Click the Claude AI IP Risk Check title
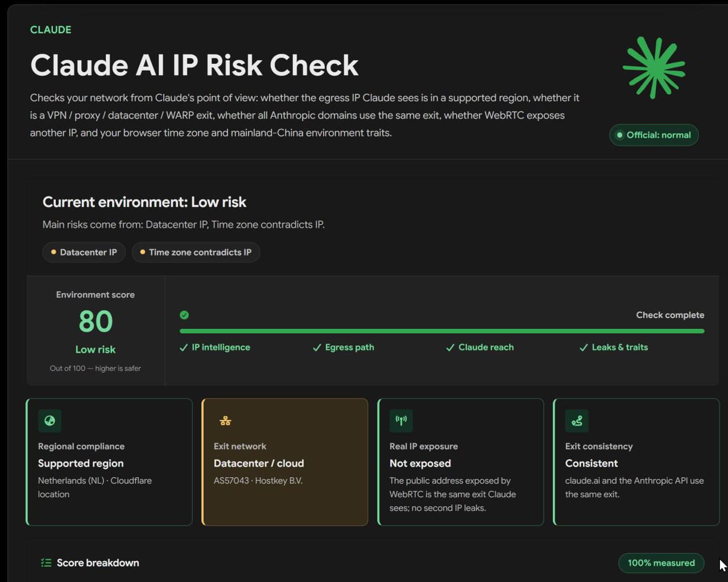 [x=195, y=65]
